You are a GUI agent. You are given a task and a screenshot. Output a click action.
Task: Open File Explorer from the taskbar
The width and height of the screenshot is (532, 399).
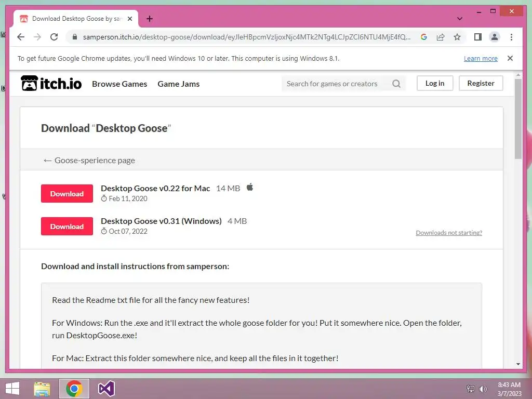pos(42,389)
